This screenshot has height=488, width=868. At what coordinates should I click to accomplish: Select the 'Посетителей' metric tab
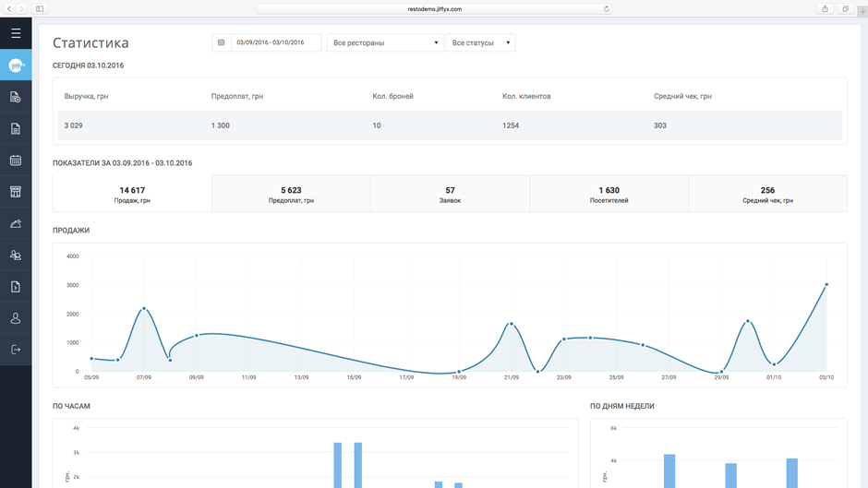(x=609, y=194)
